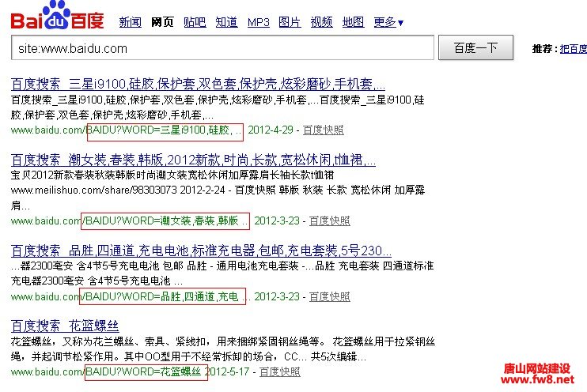Open the 视频 video tab
Viewport: 587px width, 392px height.
321,22
